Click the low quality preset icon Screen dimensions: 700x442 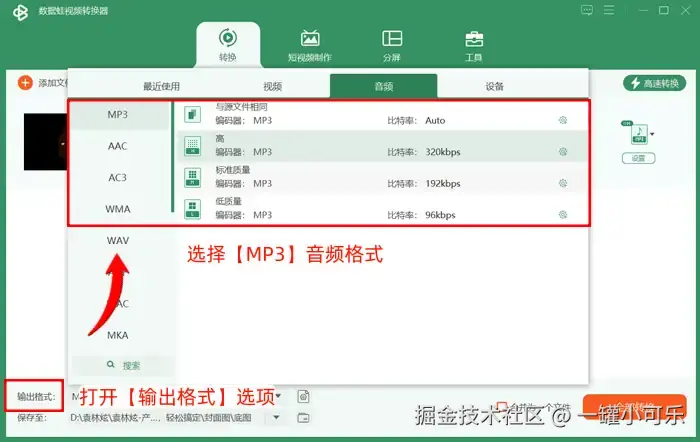[x=192, y=209]
